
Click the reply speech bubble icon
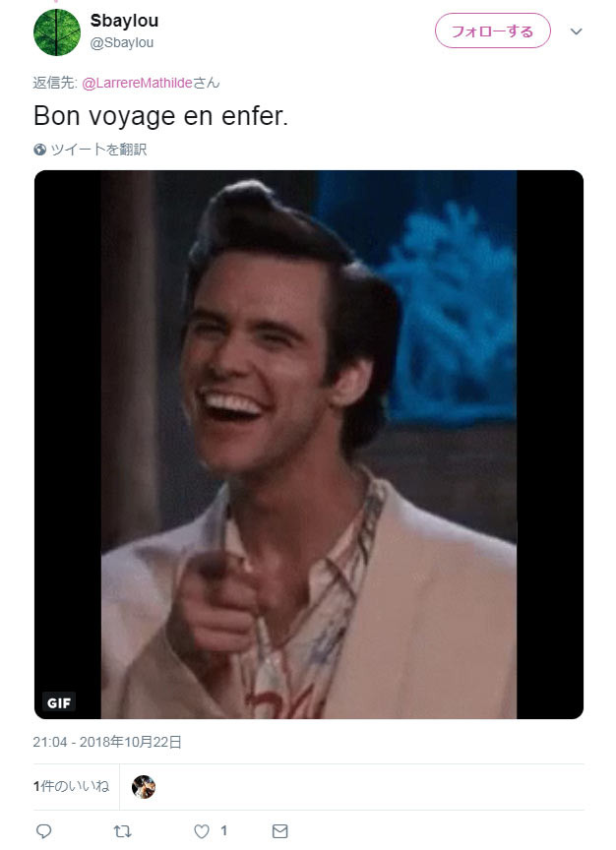coord(43,831)
